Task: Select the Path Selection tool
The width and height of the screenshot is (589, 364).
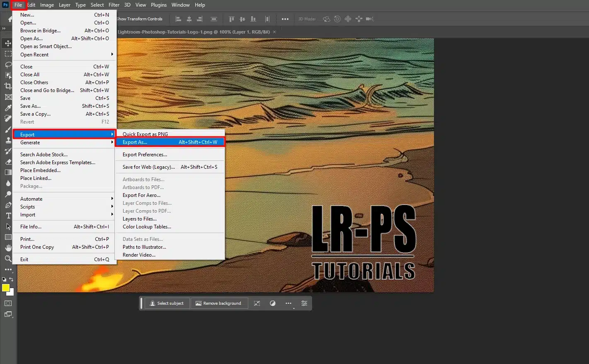Action: tap(8, 226)
